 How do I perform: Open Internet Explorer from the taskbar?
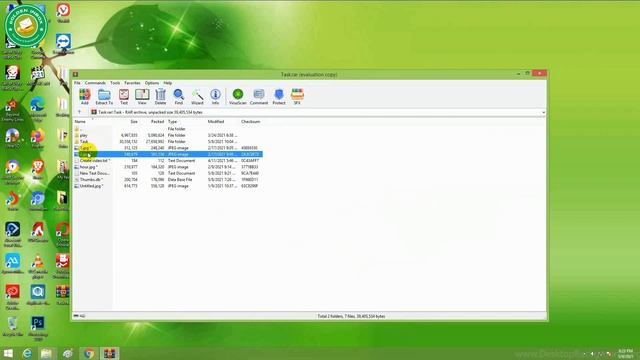pyautogui.click(x=27, y=353)
